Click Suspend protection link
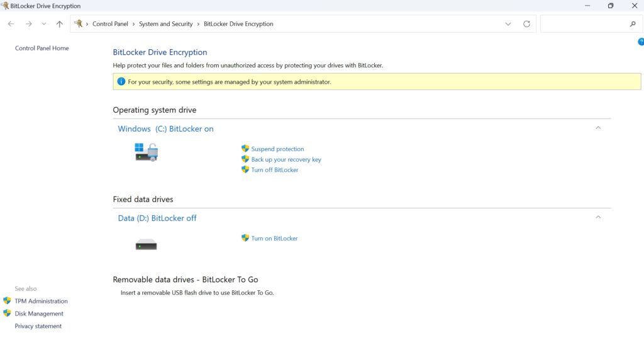 pyautogui.click(x=277, y=149)
